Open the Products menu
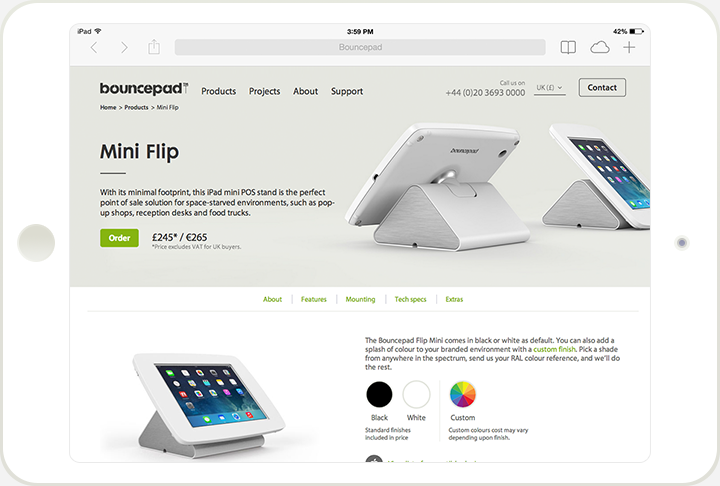720x486 pixels. [219, 91]
